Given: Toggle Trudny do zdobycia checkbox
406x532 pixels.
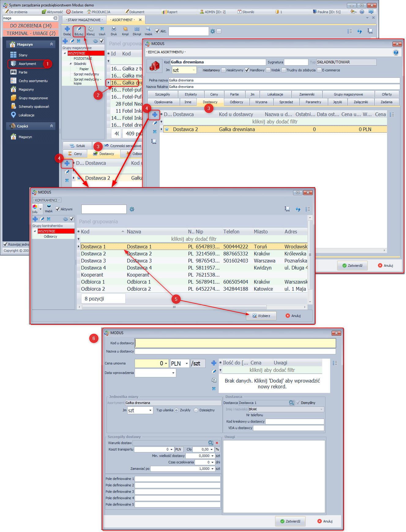Looking at the screenshot, I should coord(284,70).
